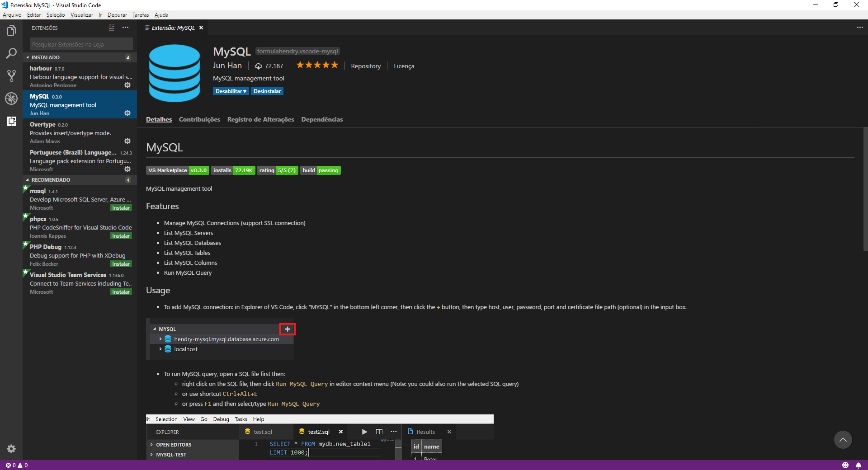
Task: Open the Explorer view in activity bar
Action: (11, 31)
